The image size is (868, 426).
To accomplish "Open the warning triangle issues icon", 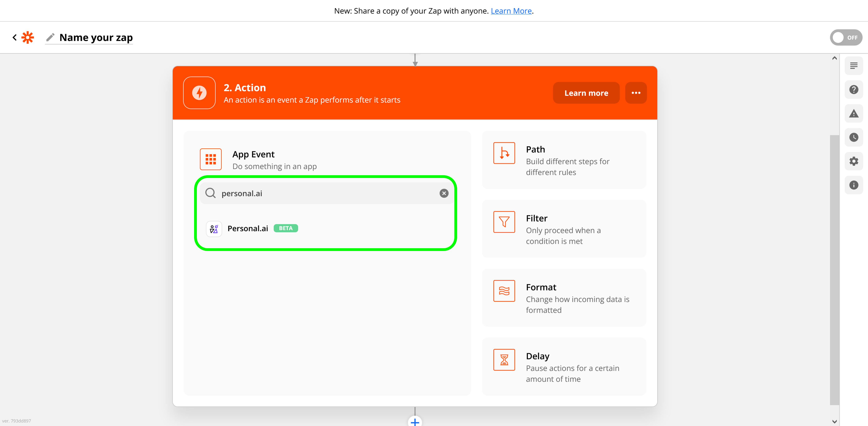I will tap(854, 114).
